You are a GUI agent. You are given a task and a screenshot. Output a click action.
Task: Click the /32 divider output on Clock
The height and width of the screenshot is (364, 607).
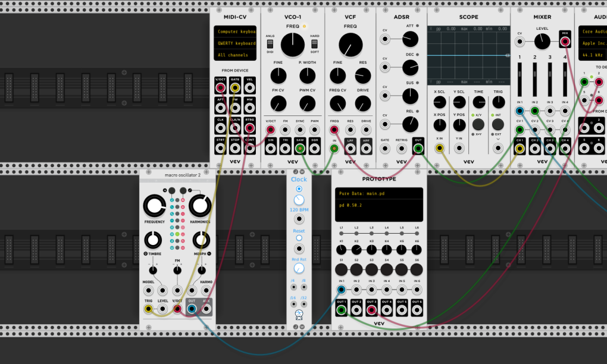point(304,304)
